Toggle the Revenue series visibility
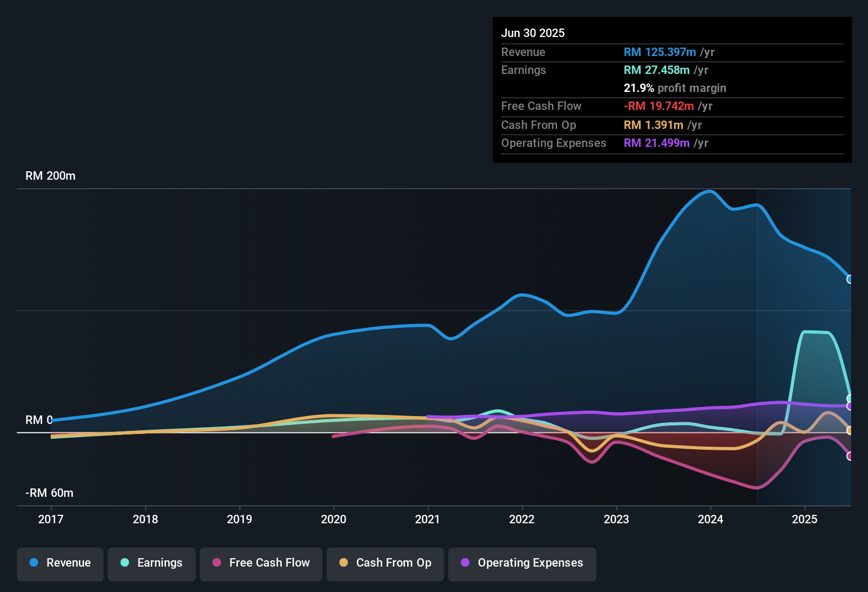 (60, 563)
